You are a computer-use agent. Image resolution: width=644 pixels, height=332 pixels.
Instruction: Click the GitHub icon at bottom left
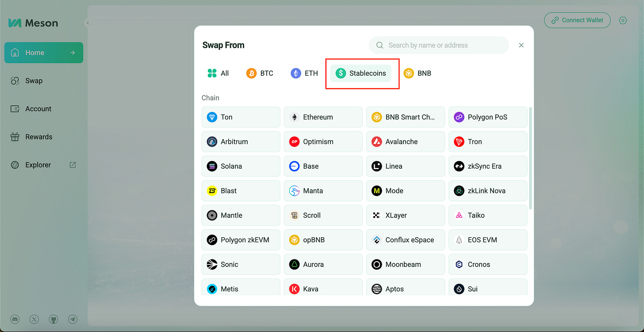(x=54, y=319)
